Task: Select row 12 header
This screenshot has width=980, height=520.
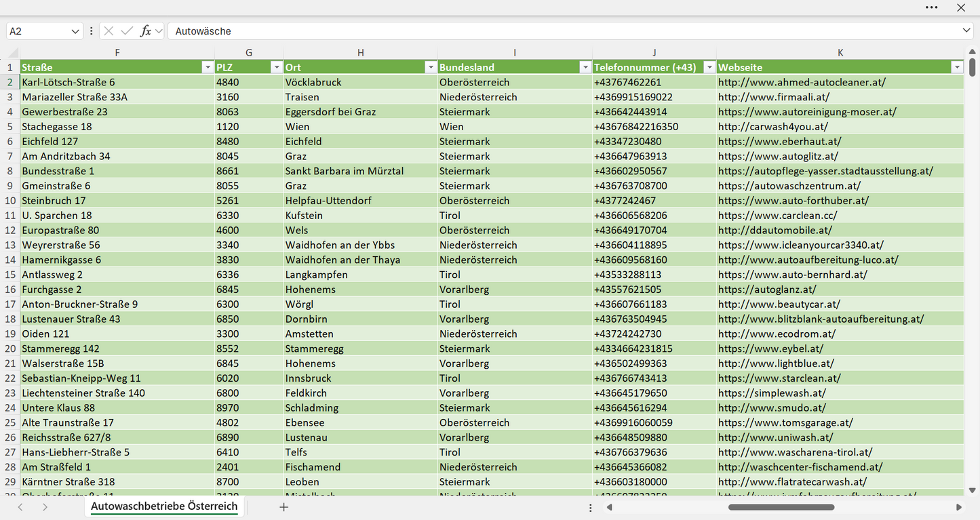Action: (10, 231)
